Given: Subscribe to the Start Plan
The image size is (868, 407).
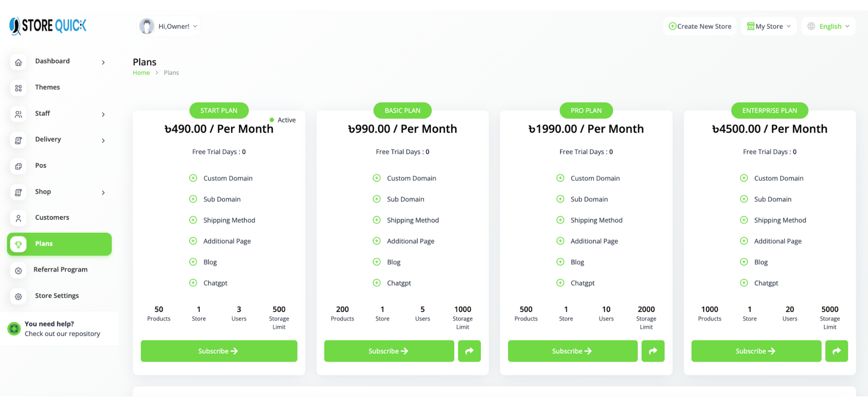Looking at the screenshot, I should click(x=219, y=351).
